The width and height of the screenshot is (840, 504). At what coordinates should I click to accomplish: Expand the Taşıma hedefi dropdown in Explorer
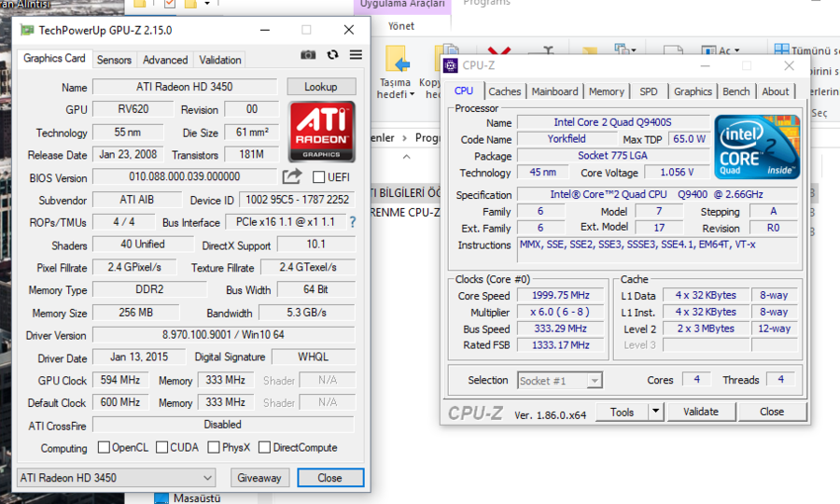[412, 95]
